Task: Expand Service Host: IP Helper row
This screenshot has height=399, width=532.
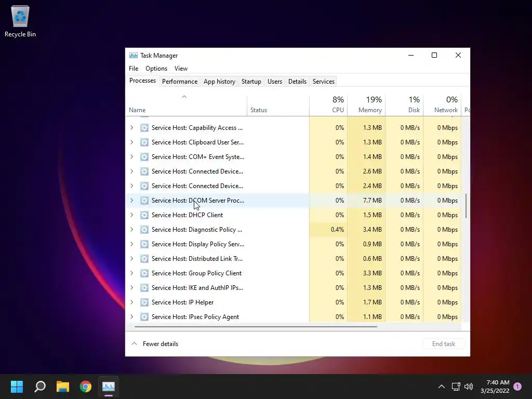Action: coord(131,302)
